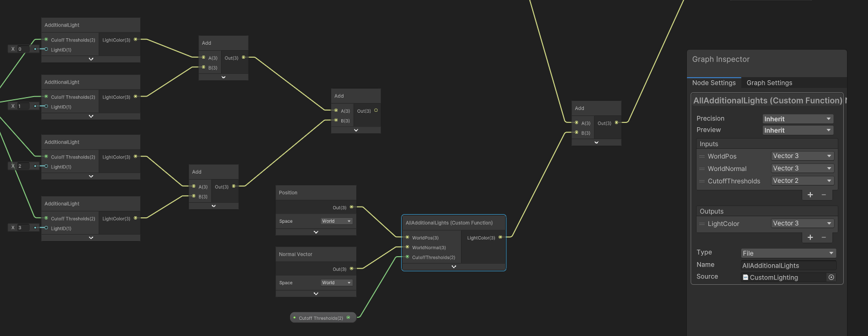Click the Graph Inspector panel title

[x=721, y=59]
